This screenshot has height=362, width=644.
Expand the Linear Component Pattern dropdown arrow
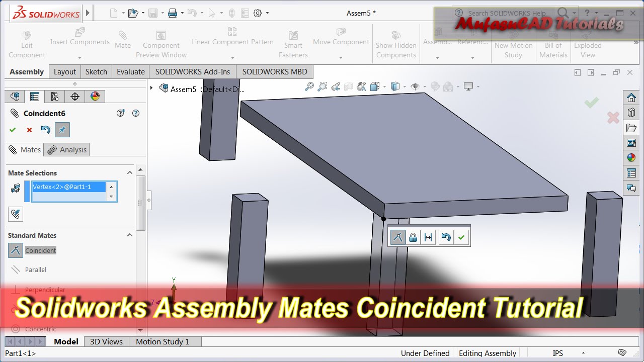point(232,57)
